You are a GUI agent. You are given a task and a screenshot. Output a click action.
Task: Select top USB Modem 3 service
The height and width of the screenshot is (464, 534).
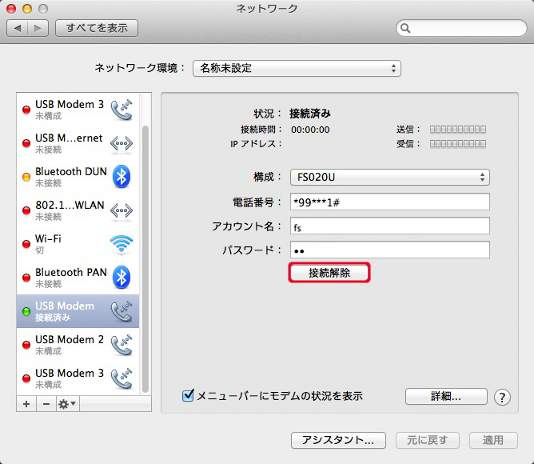click(x=78, y=109)
